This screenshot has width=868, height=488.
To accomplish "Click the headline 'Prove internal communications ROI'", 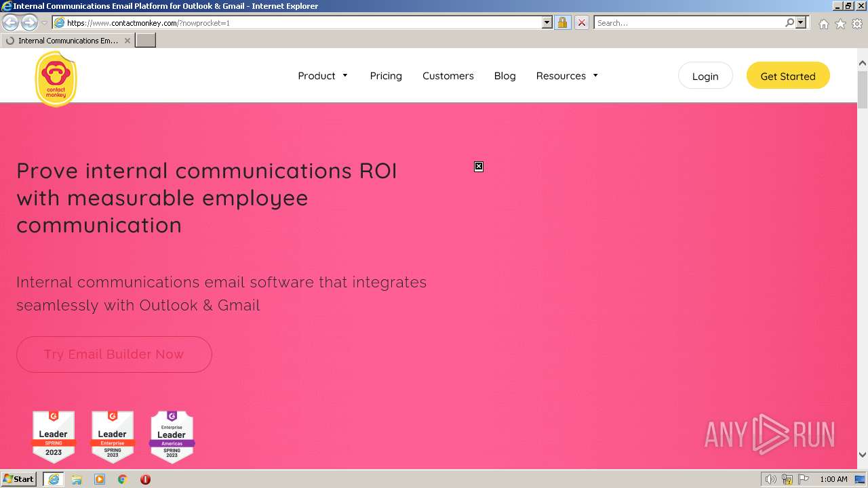I will point(207,171).
